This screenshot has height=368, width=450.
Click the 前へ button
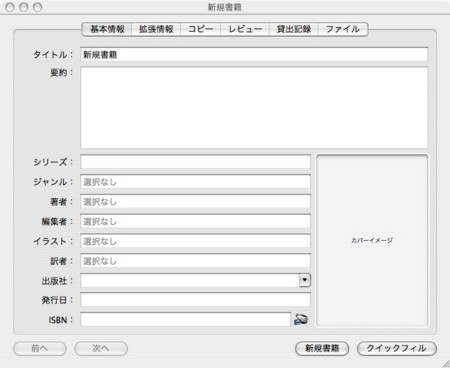(40, 348)
